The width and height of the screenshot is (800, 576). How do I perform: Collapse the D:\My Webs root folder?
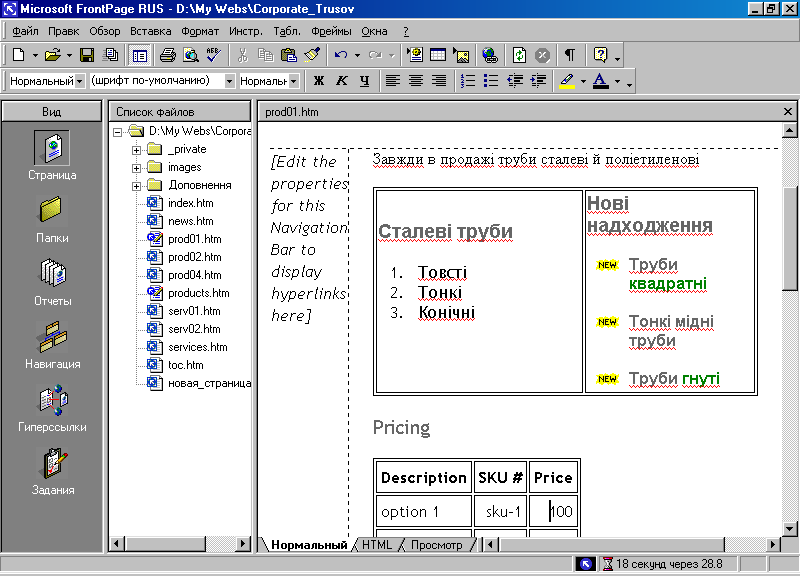click(117, 132)
